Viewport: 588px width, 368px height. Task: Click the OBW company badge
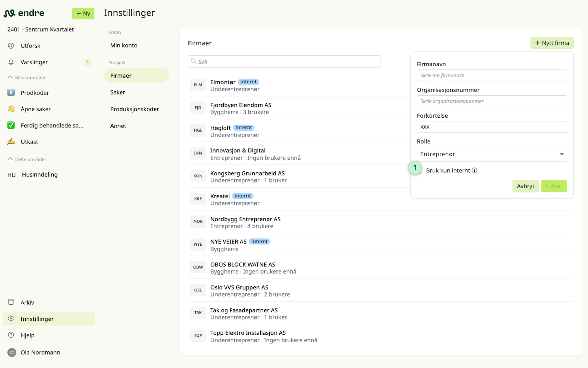198,267
